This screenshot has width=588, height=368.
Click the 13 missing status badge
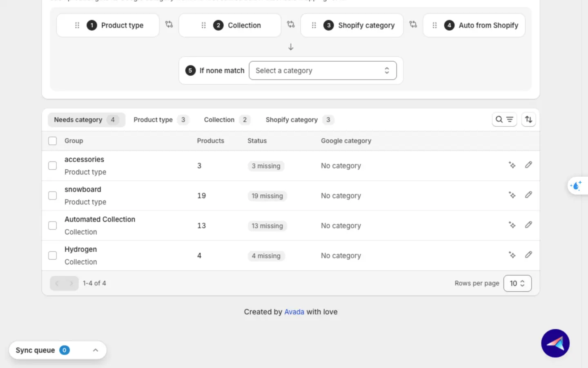(x=267, y=226)
